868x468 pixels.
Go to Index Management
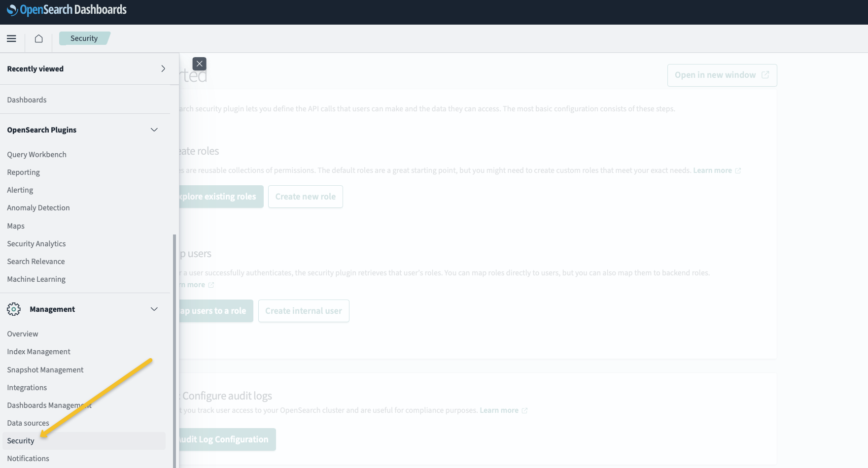click(x=38, y=351)
